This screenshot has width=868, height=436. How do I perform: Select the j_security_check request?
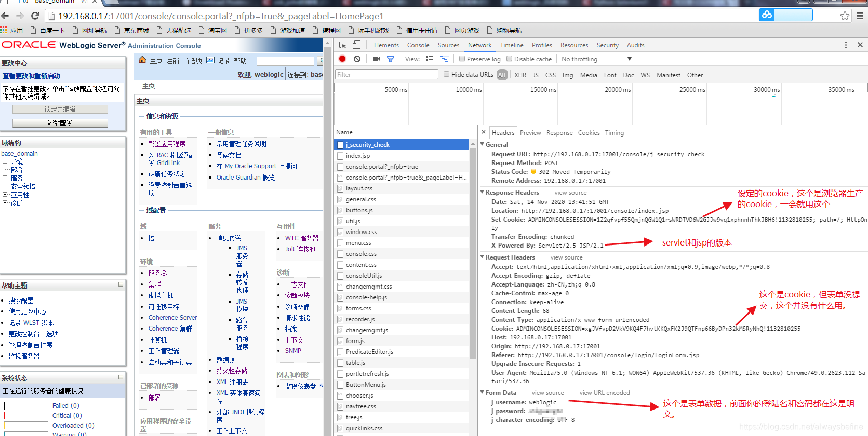click(x=402, y=145)
